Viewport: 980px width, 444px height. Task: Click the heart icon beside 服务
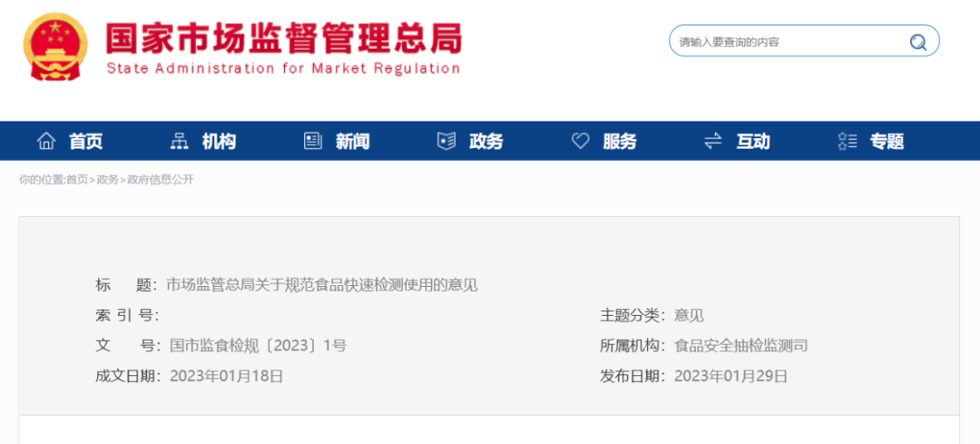click(580, 141)
